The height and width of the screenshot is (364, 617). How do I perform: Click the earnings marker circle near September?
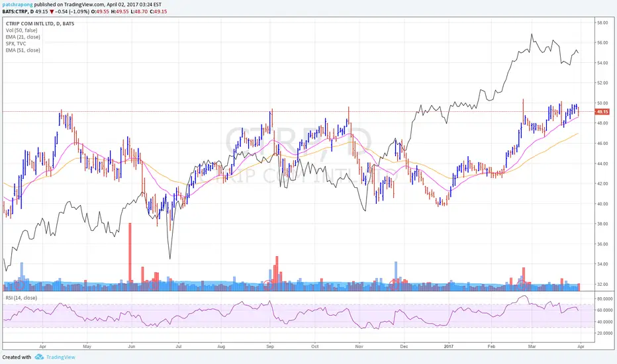pyautogui.click(x=268, y=285)
